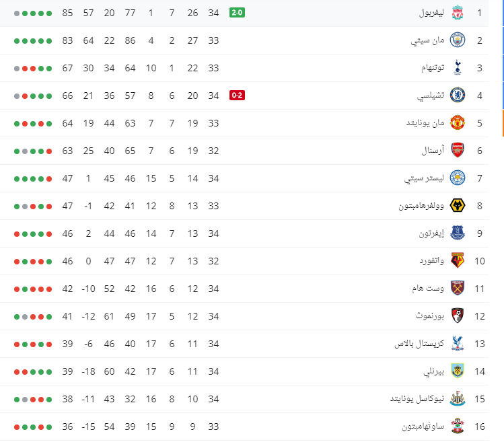The image size is (504, 442).
Task: Click the Watford club crest
Action: tap(457, 261)
